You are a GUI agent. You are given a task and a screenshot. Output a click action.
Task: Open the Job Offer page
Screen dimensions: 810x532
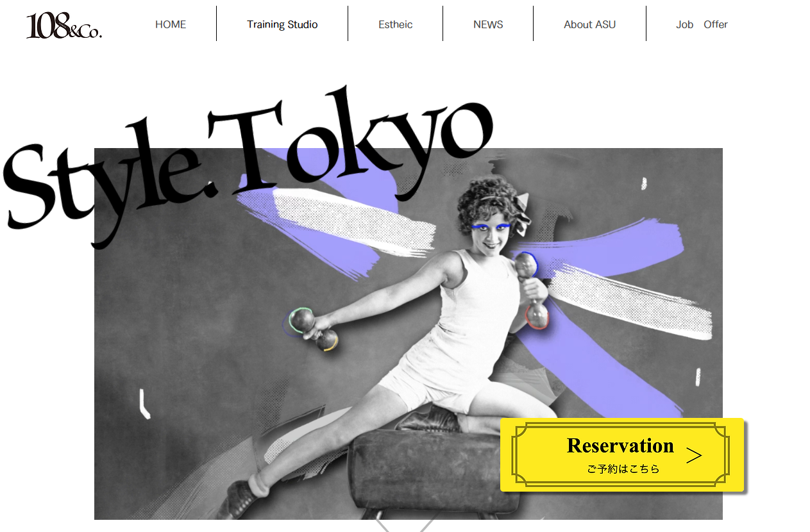pos(702,24)
